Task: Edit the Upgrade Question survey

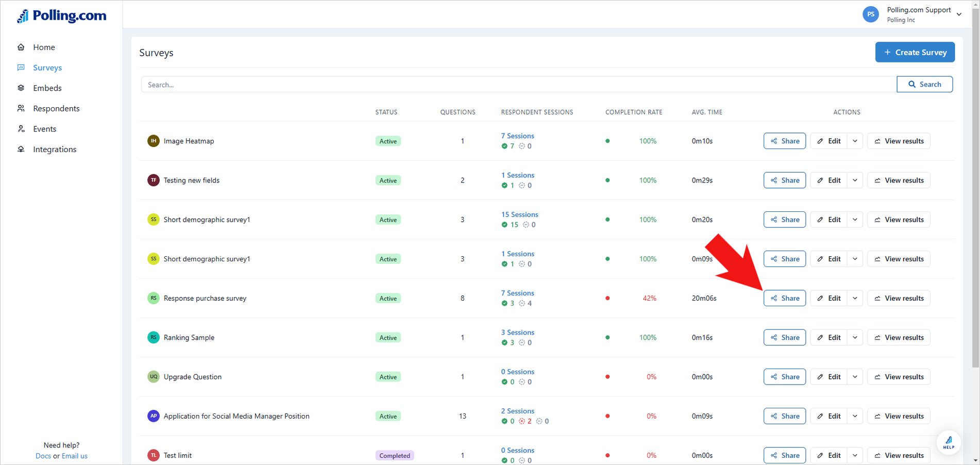Action: [x=829, y=377]
